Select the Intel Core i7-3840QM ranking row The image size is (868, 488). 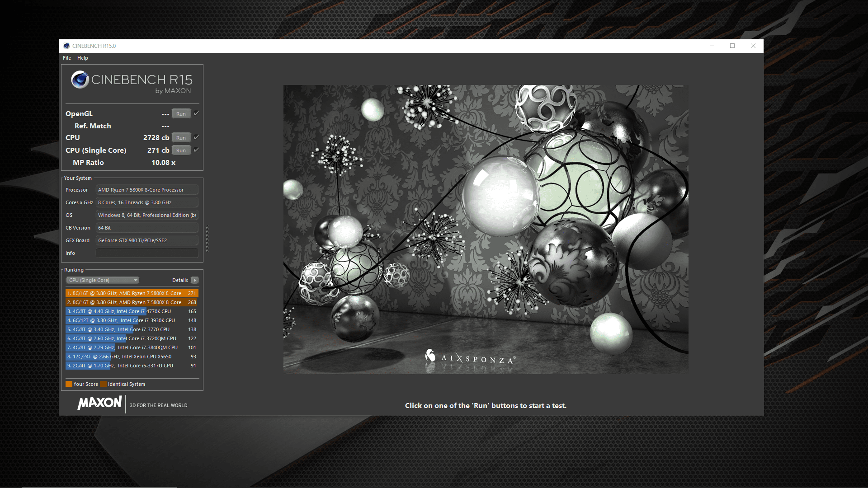pyautogui.click(x=132, y=347)
